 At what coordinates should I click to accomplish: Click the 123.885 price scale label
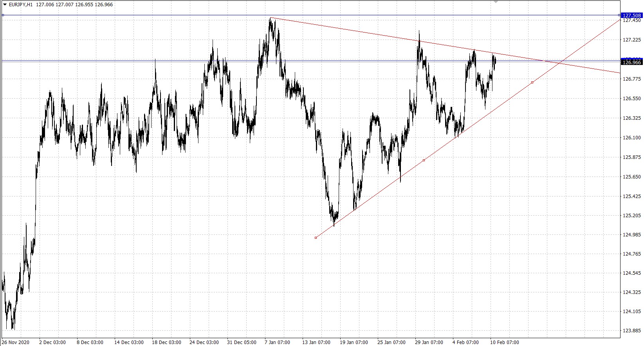(632, 331)
